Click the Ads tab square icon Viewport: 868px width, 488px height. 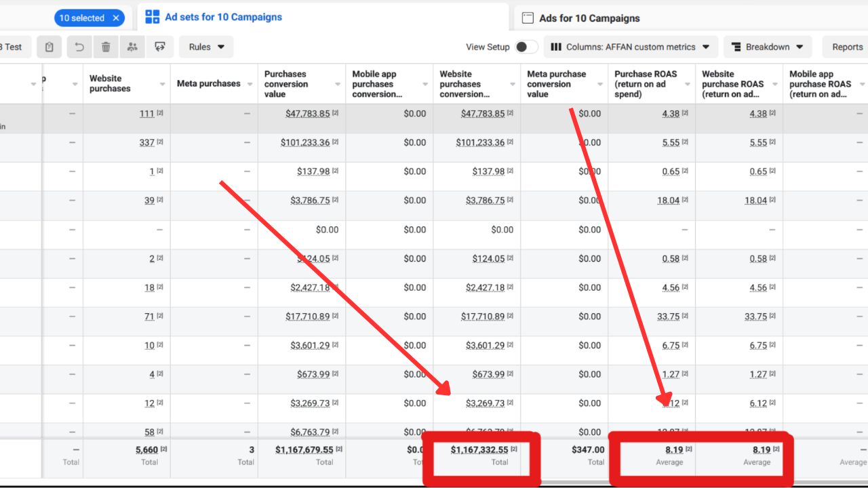point(528,18)
